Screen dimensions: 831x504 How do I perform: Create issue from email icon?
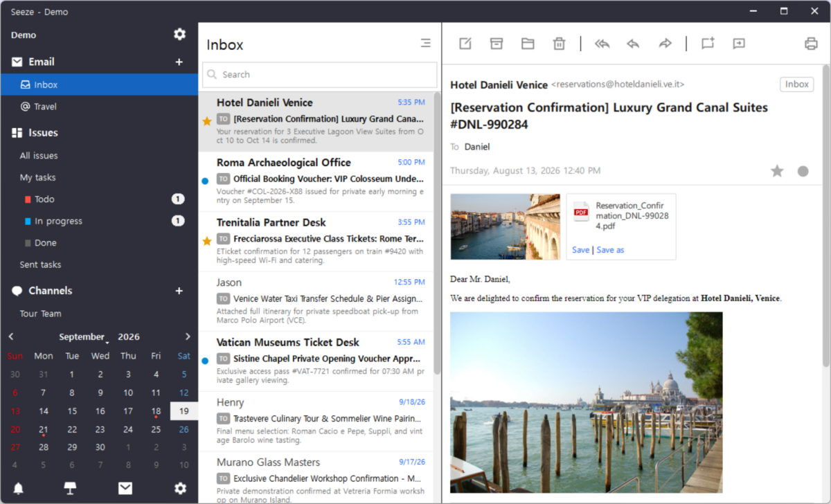(707, 44)
